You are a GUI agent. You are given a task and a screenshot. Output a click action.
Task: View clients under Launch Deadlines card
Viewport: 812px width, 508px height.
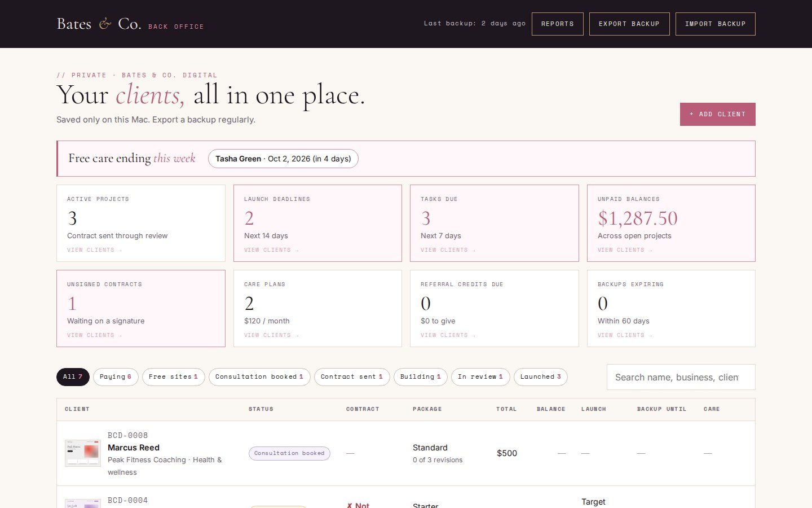pos(272,250)
